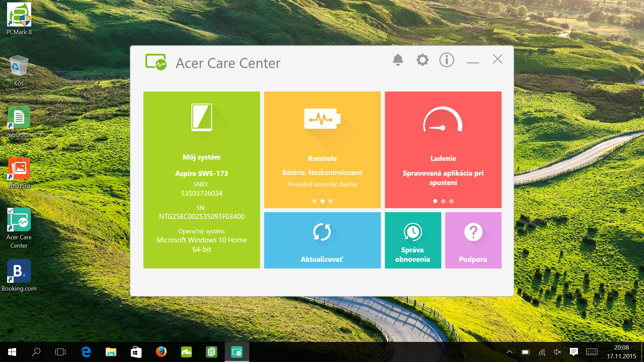Select Acer Care Center desktop shortcut

[19, 228]
